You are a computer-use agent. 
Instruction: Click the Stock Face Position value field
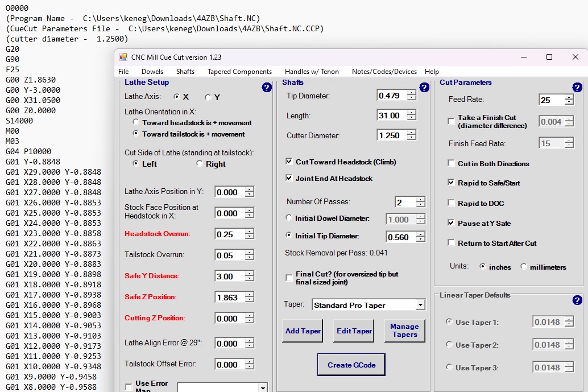(x=230, y=213)
